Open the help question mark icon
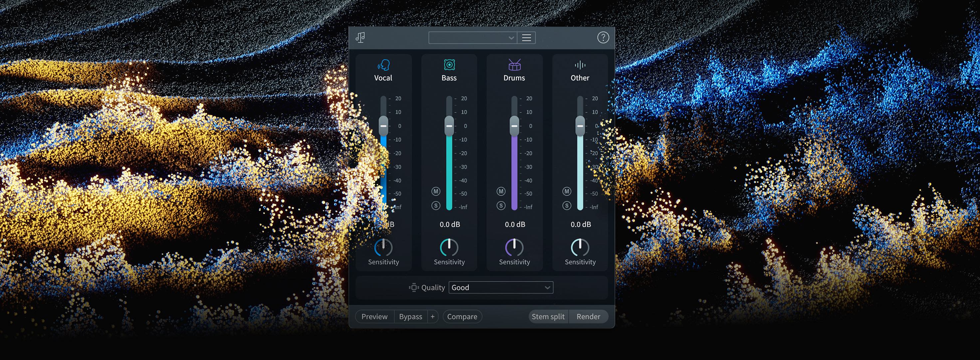 (603, 37)
